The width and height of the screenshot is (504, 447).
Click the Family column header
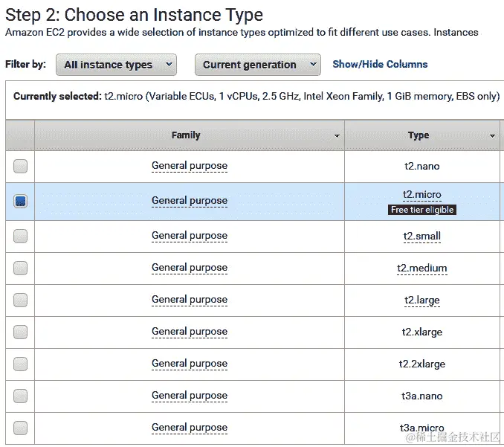[186, 135]
